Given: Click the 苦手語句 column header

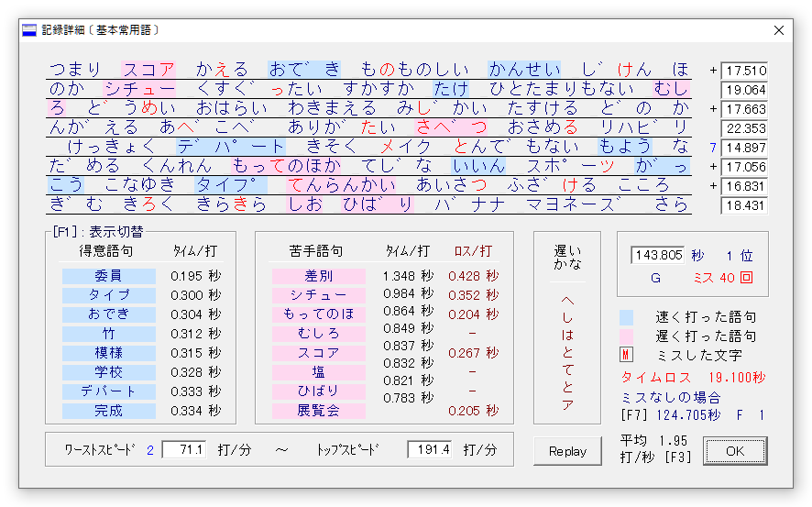Looking at the screenshot, I should (x=316, y=251).
